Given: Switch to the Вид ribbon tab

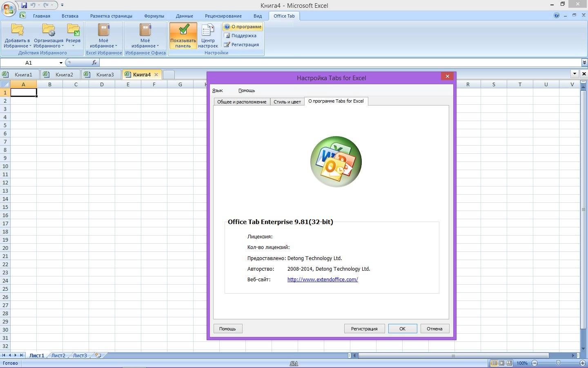Looking at the screenshot, I should click(x=258, y=16).
